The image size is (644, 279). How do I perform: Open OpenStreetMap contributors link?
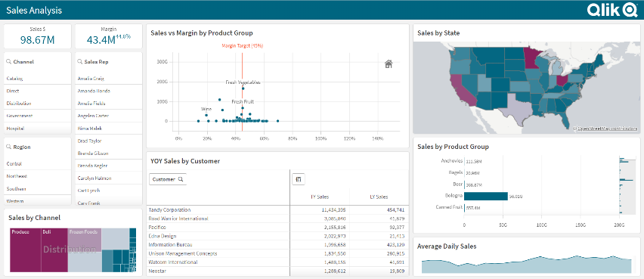607,129
